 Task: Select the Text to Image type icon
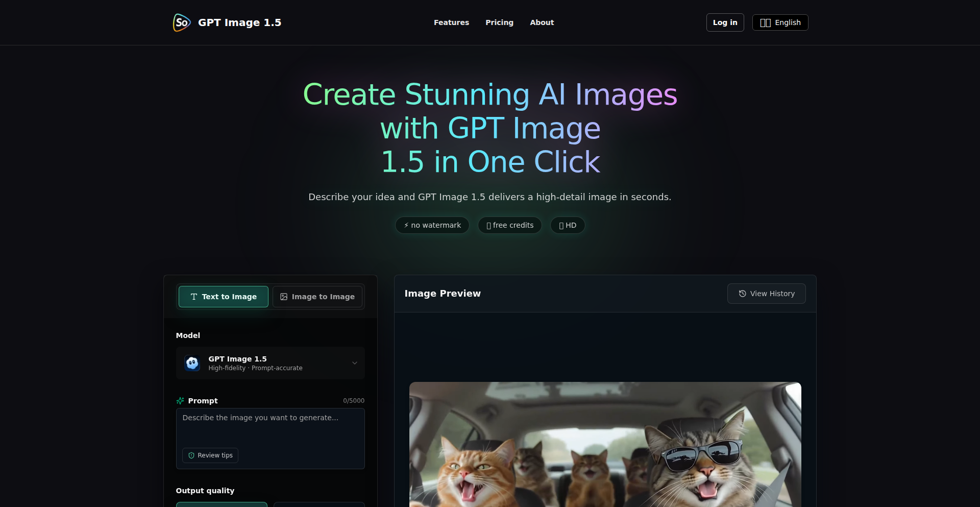(194, 297)
